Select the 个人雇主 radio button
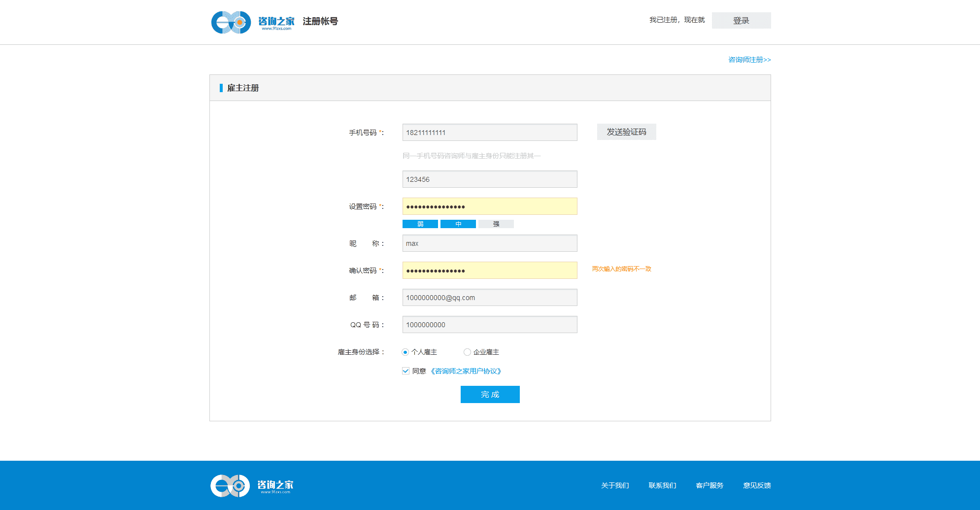The image size is (980, 510). [x=405, y=352]
